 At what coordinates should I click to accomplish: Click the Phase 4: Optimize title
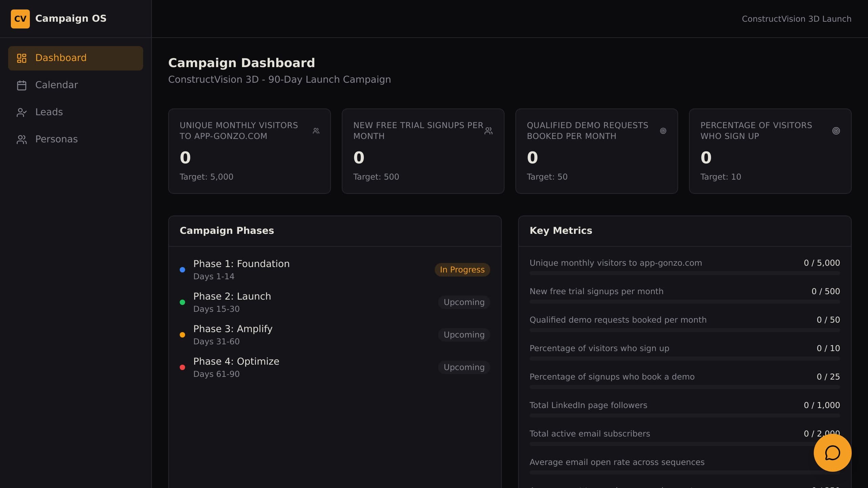[x=236, y=362]
